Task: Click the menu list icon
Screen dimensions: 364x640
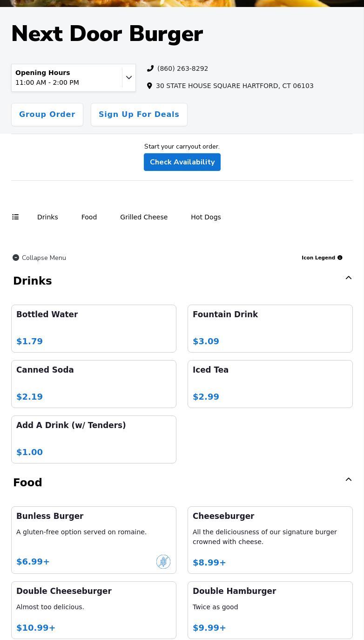Action: point(15,217)
